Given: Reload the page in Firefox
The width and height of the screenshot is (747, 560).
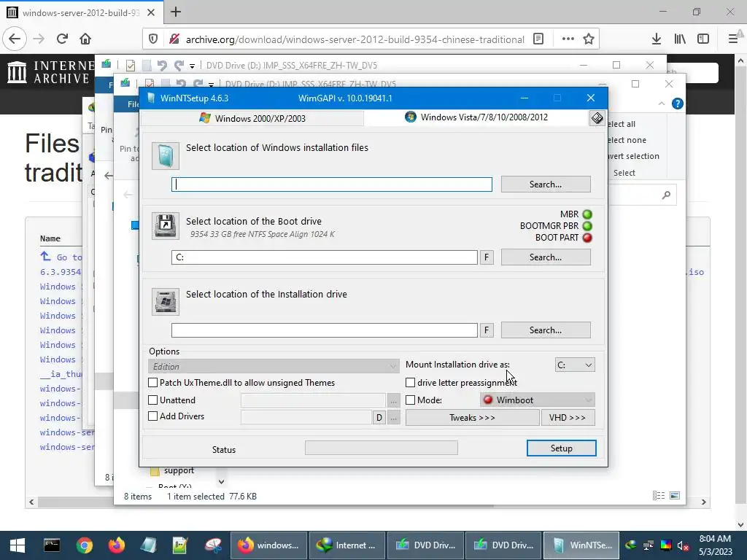Looking at the screenshot, I should [x=62, y=39].
